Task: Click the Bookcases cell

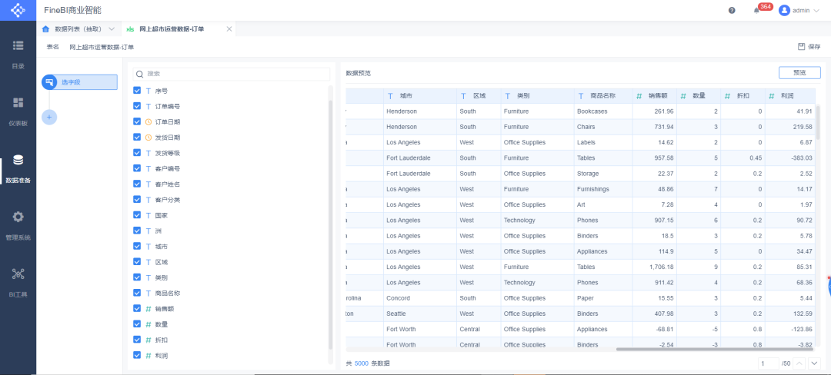Action: coord(603,111)
